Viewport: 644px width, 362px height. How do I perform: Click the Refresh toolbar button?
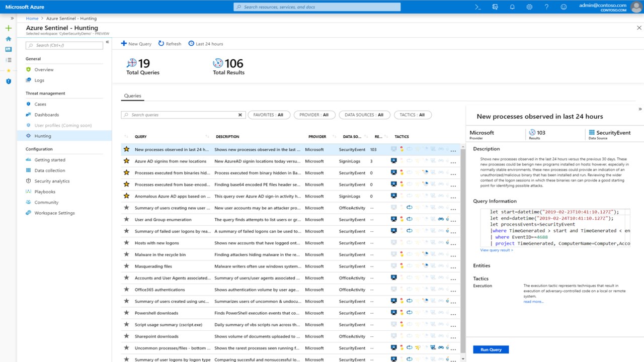coord(170,44)
